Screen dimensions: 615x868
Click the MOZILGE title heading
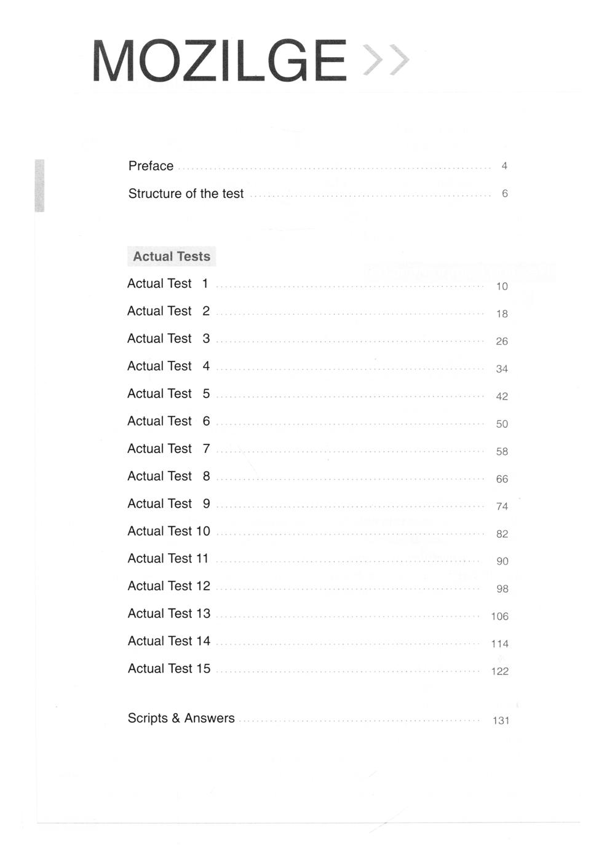tap(220, 60)
